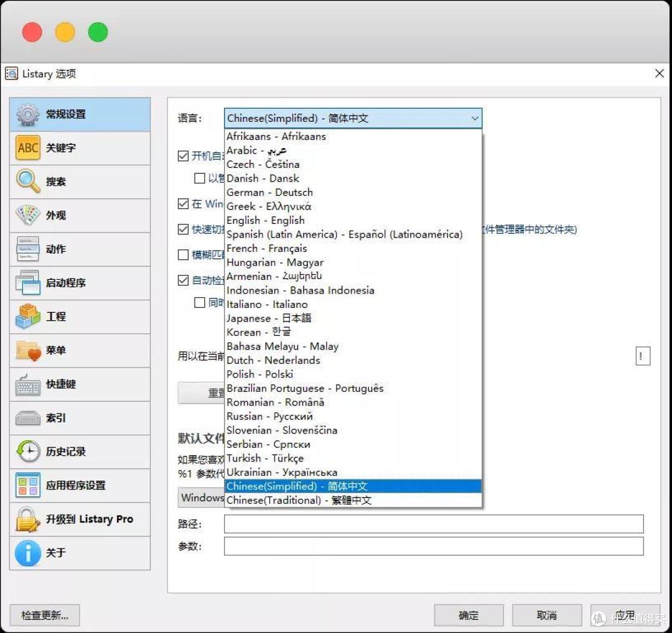This screenshot has height=633, width=672.
Task: Select Russian - Русский entry
Action: [353, 416]
